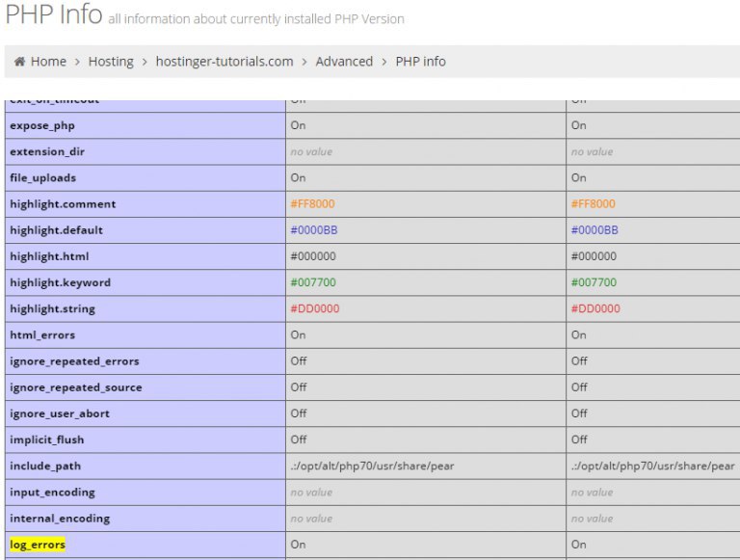
Task: Go to the Hosting breadcrumb link
Action: [x=111, y=62]
